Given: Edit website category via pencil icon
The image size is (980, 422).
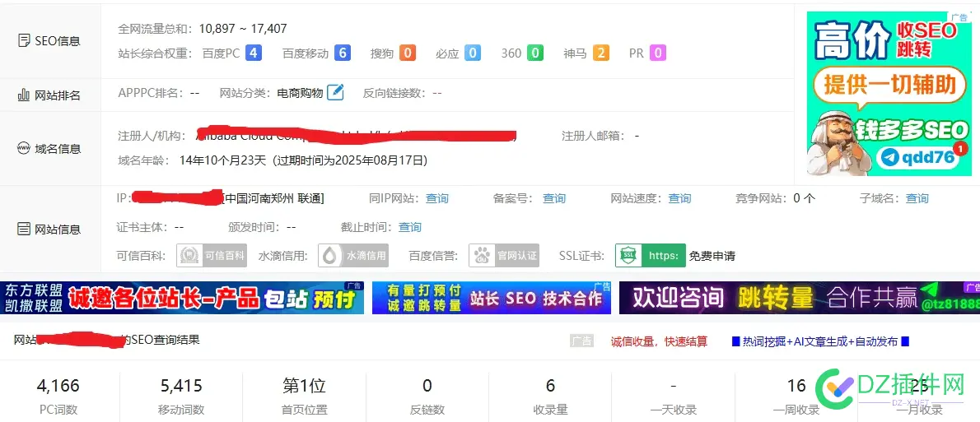Looking at the screenshot, I should (x=336, y=92).
